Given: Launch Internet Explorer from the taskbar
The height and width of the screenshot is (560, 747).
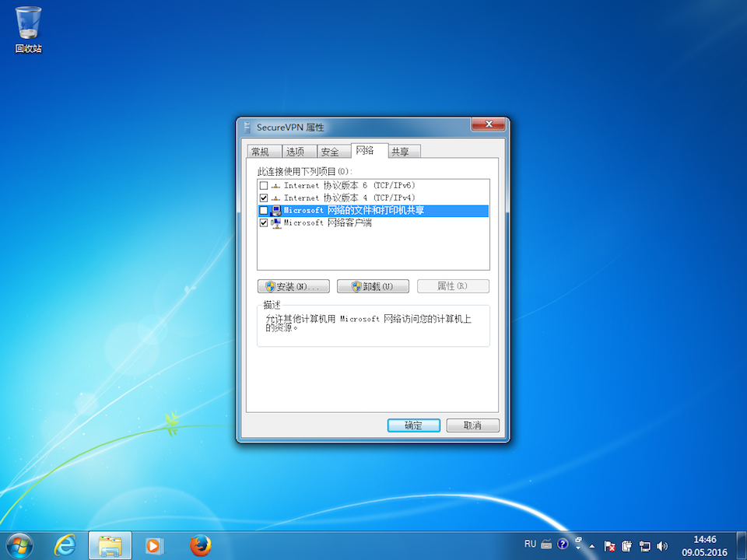Looking at the screenshot, I should tap(65, 546).
